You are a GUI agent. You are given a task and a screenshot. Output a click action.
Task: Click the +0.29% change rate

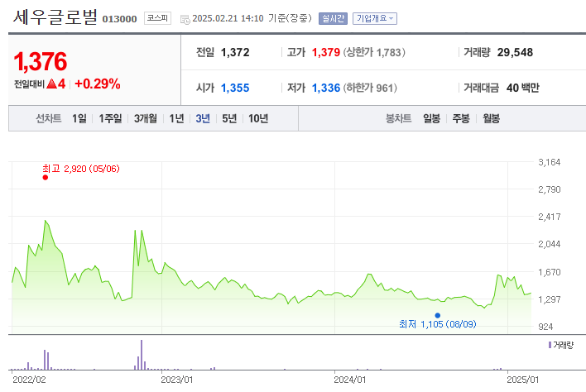pyautogui.click(x=98, y=84)
